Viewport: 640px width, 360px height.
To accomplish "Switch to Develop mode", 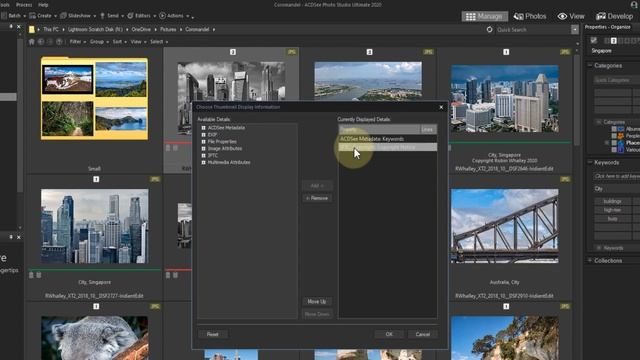I will pos(614,16).
